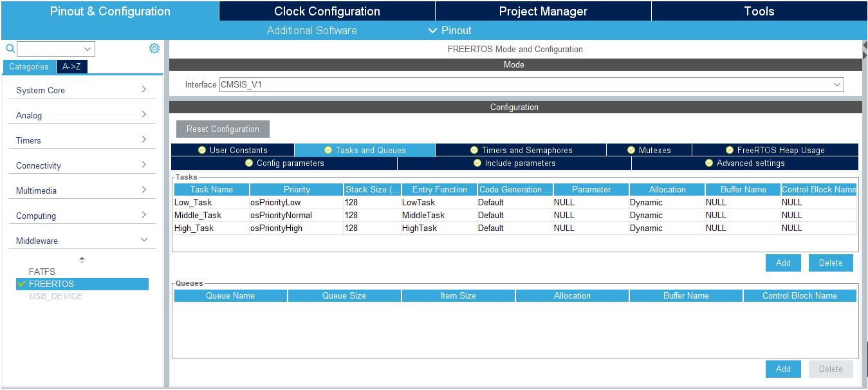Click the Pinout chevron icon
Screen dimensions: 868x390
tap(432, 30)
